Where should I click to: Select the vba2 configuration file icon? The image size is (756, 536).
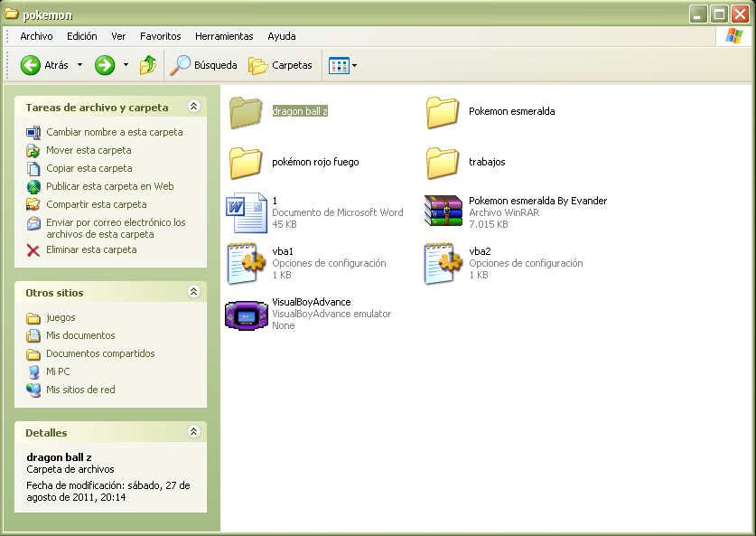tap(443, 263)
